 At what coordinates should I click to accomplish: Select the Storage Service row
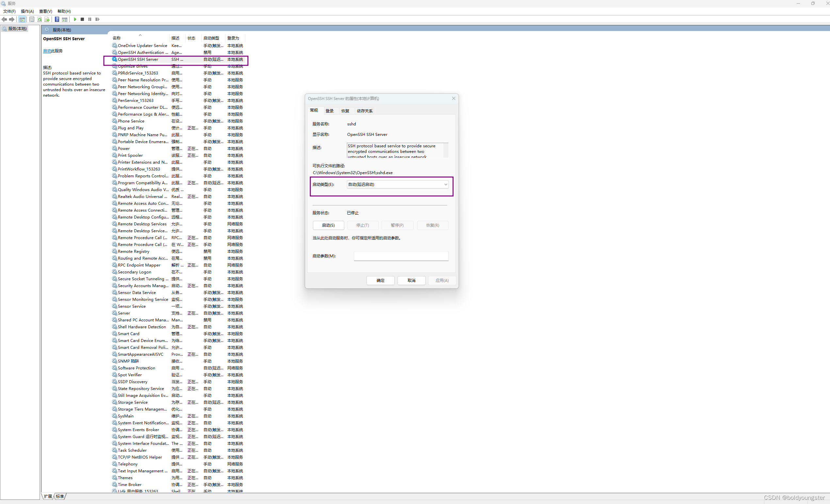click(x=178, y=402)
